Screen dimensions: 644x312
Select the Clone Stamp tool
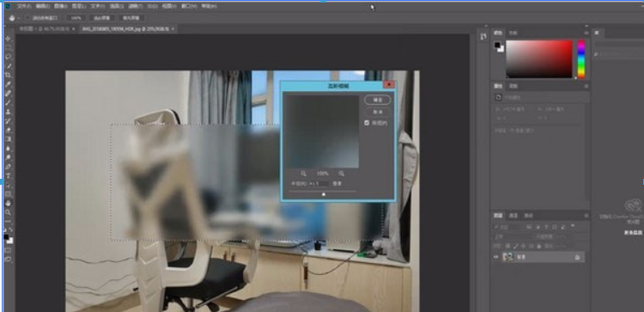coord(8,112)
